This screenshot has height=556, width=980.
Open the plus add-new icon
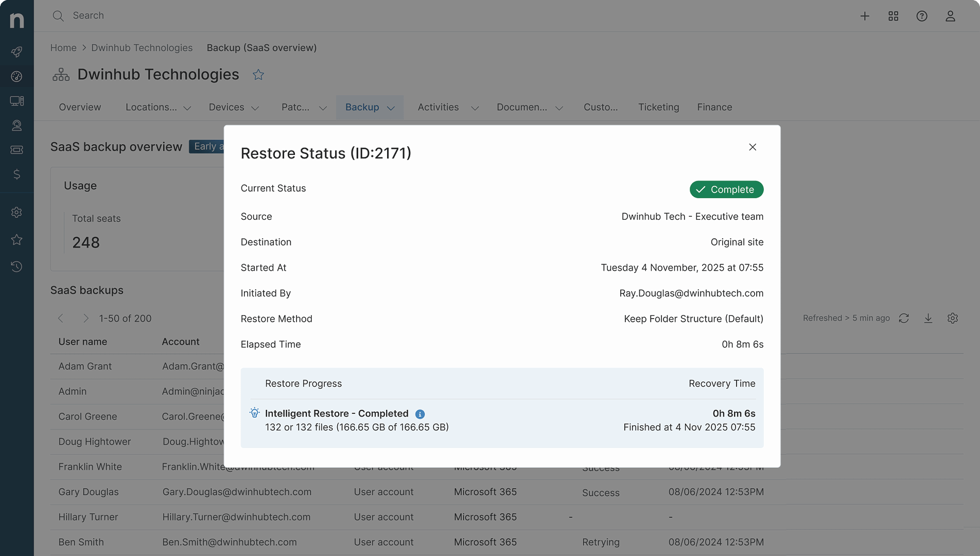(x=865, y=16)
